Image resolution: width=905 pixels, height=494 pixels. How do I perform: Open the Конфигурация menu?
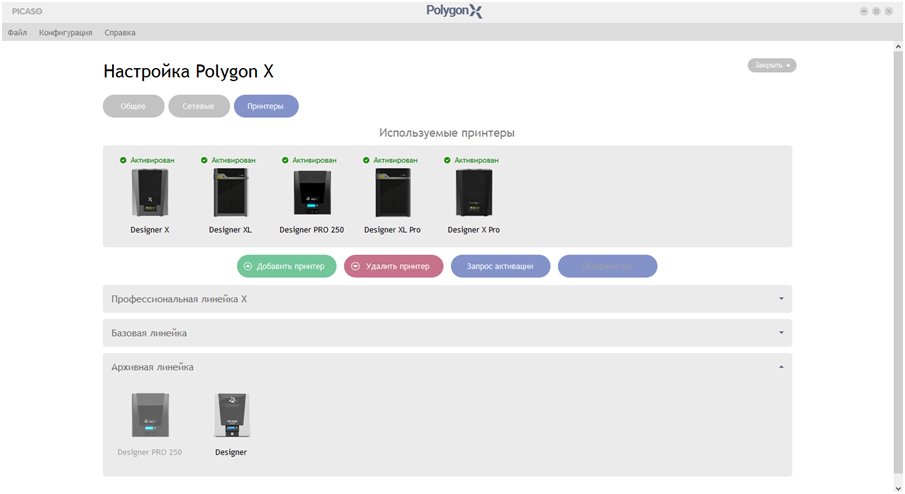click(x=66, y=32)
